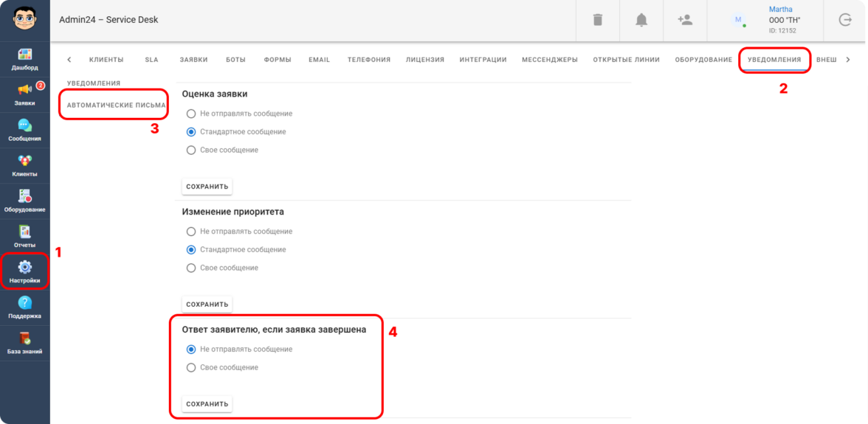Click Сохранить under Оценка заявки
The width and height of the screenshot is (868, 424).
(x=207, y=187)
